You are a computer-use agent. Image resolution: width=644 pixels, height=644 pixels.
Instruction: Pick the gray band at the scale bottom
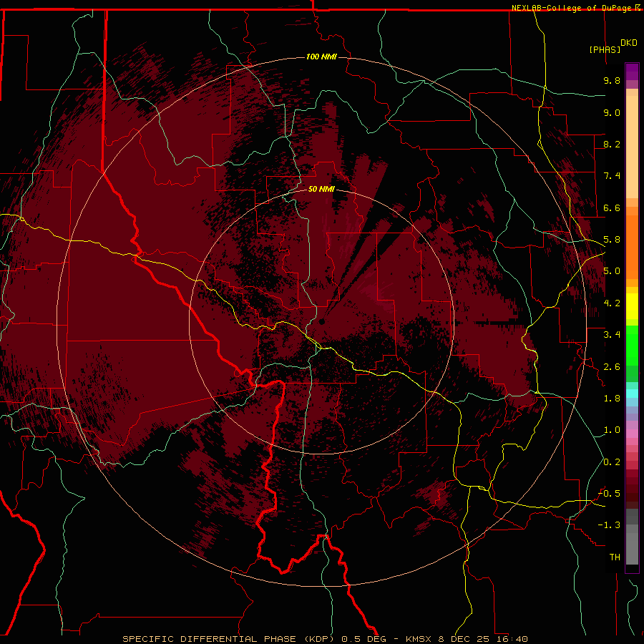632,537
